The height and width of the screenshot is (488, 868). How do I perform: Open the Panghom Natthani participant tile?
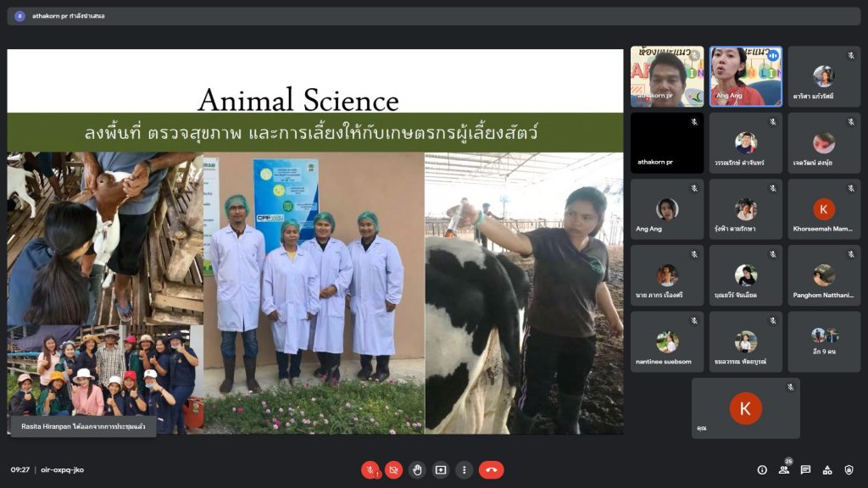pyautogui.click(x=824, y=275)
